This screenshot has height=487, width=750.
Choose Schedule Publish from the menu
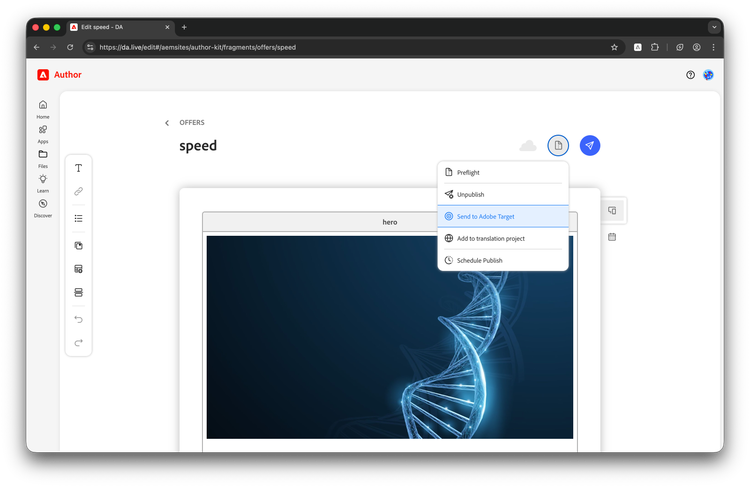tap(502, 260)
